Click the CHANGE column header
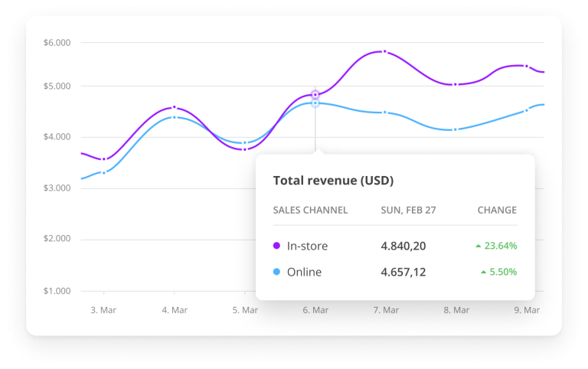Viewport: 588px width, 369px height. (497, 210)
